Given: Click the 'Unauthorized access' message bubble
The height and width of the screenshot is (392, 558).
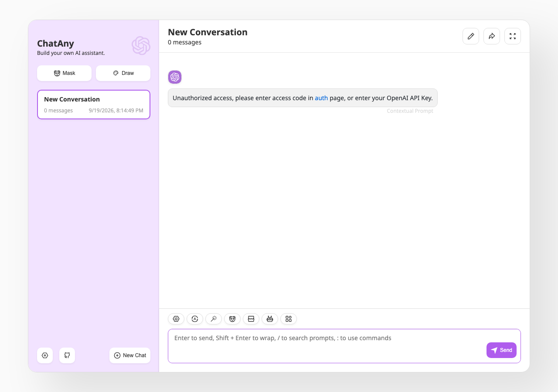Looking at the screenshot, I should tap(303, 98).
